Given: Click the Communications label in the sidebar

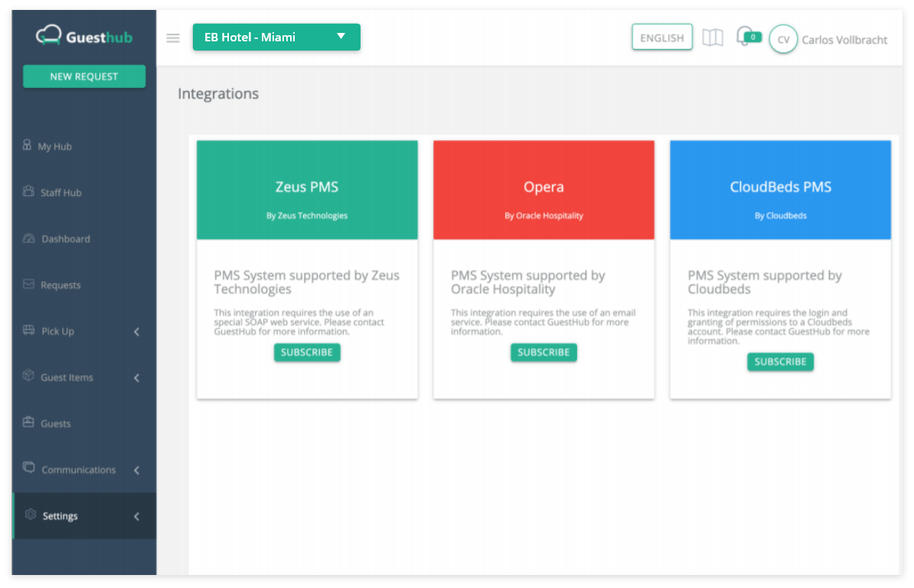Looking at the screenshot, I should [79, 469].
